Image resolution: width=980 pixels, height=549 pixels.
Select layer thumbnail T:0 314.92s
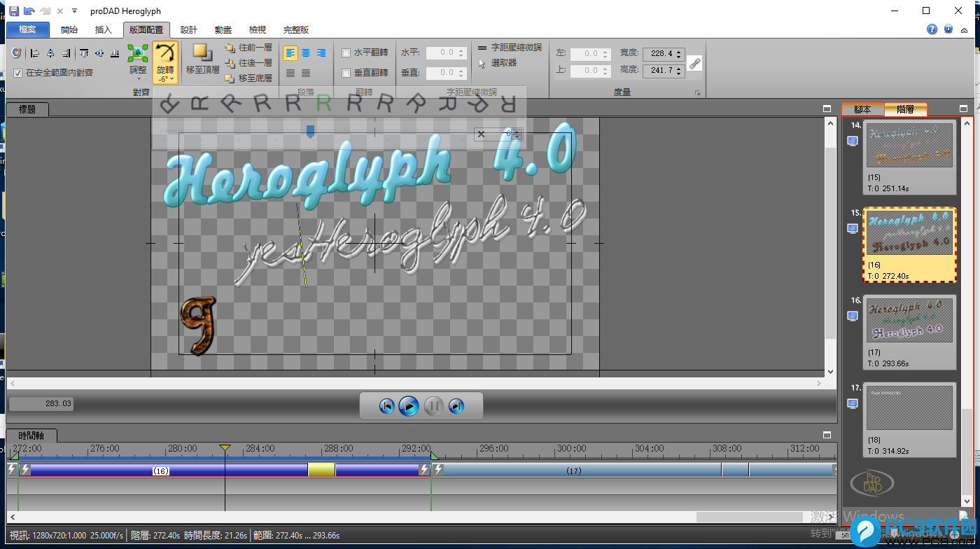[909, 419]
